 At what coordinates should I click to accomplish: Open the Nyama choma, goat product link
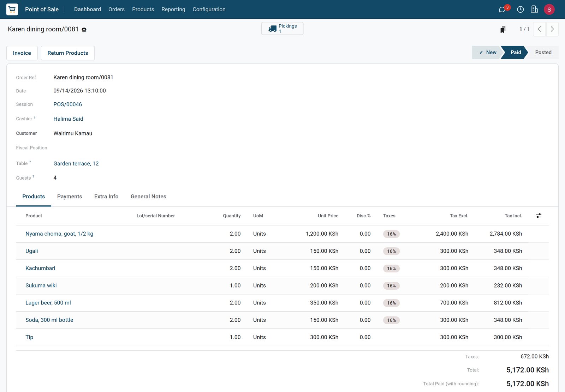59,234
